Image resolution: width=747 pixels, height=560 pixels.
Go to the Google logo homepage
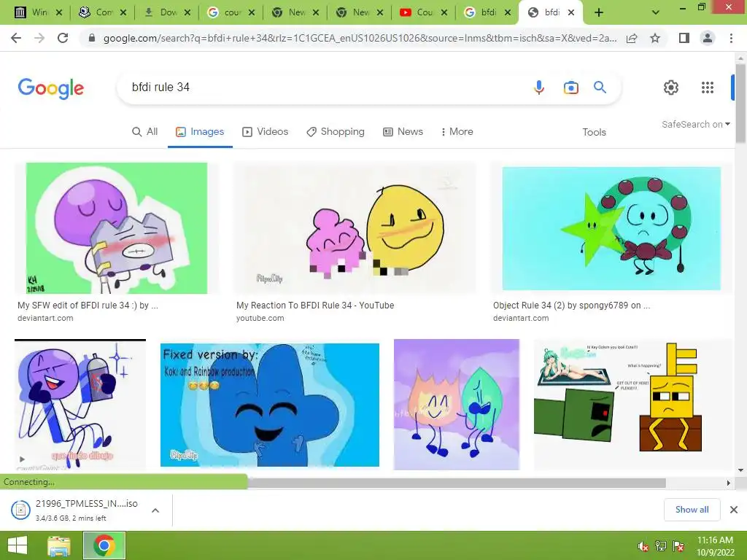(51, 88)
